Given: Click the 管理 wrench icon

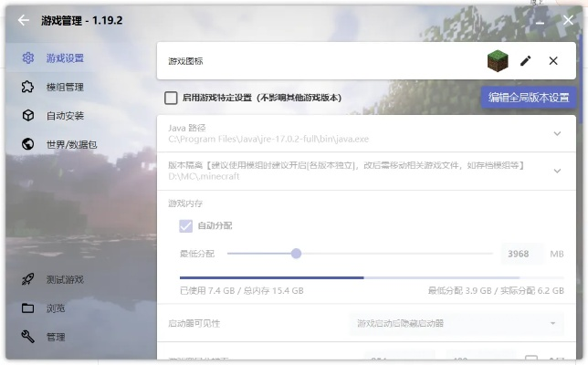Looking at the screenshot, I should coord(27,337).
